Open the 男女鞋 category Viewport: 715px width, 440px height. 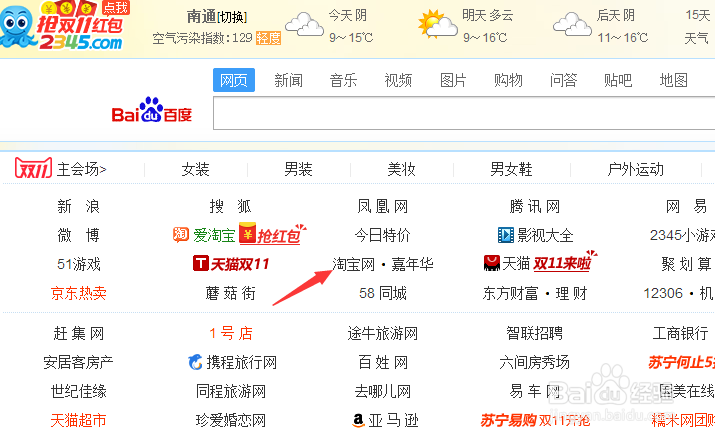511,169
